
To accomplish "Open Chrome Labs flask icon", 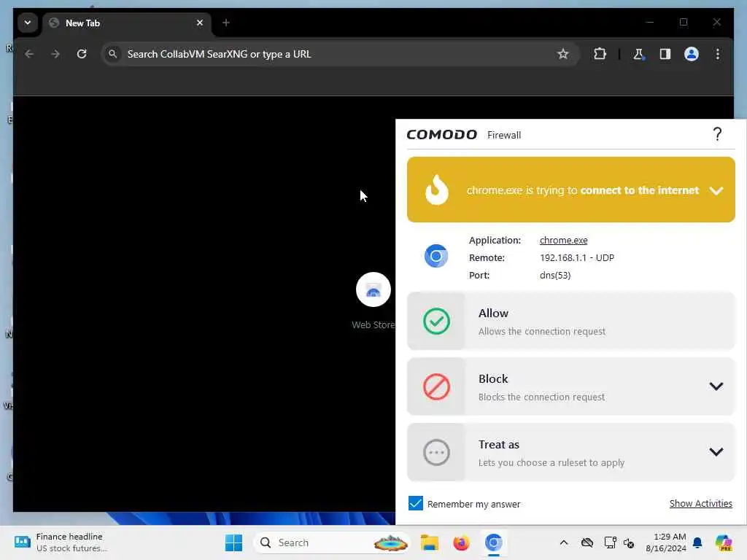I will click(x=638, y=54).
